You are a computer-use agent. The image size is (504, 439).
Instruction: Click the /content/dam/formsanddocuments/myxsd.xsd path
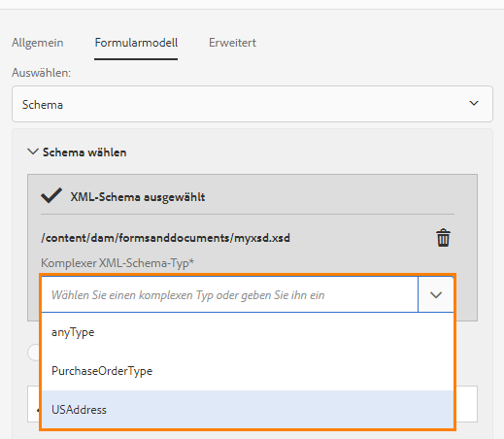pos(165,238)
